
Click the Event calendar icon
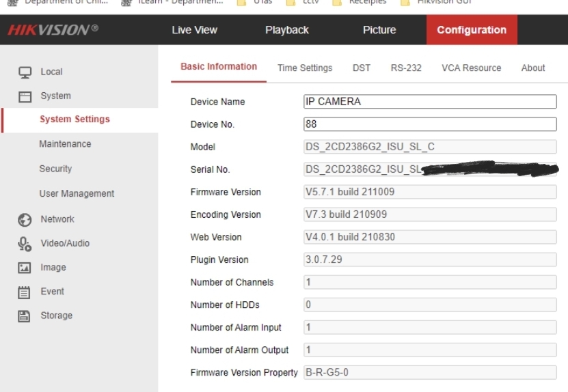click(23, 292)
